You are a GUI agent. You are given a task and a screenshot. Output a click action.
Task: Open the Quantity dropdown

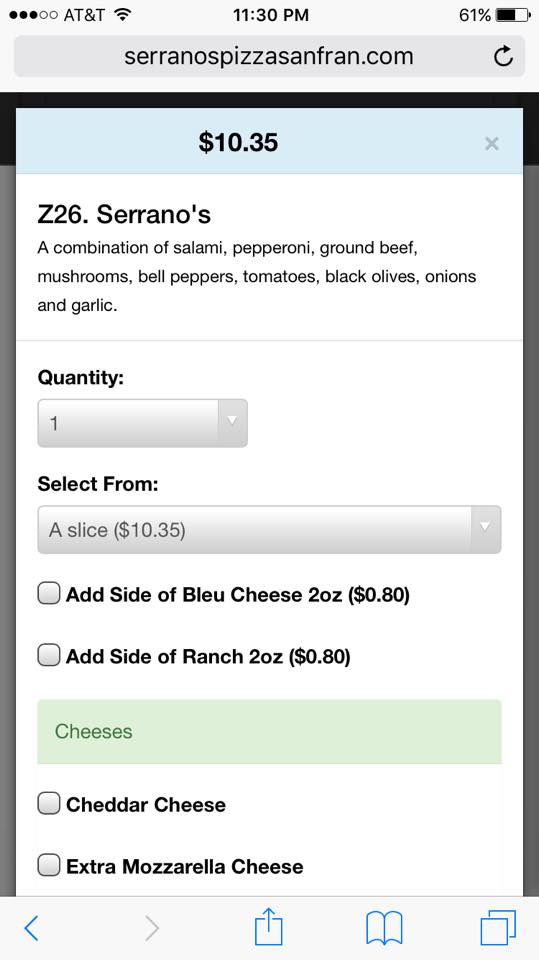(143, 423)
